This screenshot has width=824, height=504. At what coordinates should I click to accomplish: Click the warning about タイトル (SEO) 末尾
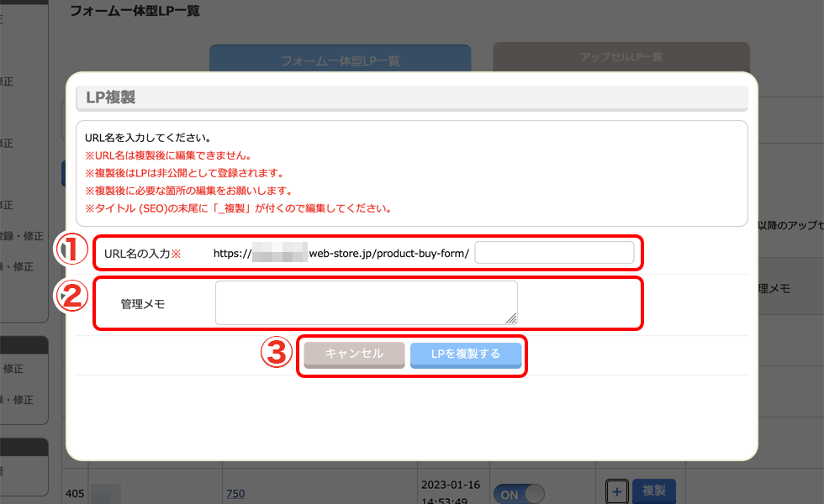click(x=239, y=208)
